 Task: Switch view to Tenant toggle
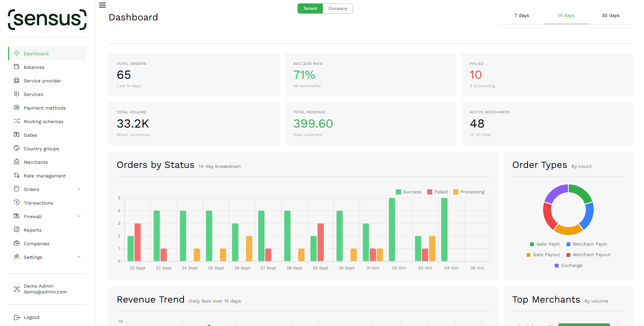[310, 8]
